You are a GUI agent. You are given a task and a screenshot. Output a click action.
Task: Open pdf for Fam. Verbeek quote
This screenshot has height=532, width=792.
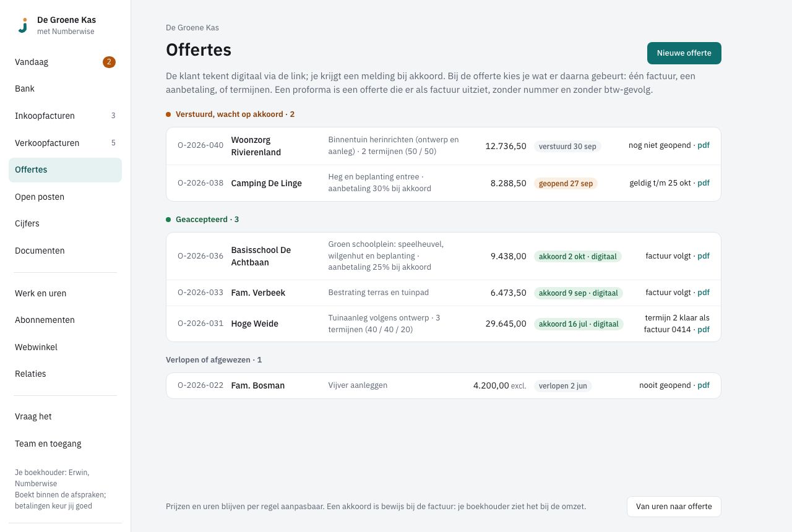pyautogui.click(x=704, y=293)
